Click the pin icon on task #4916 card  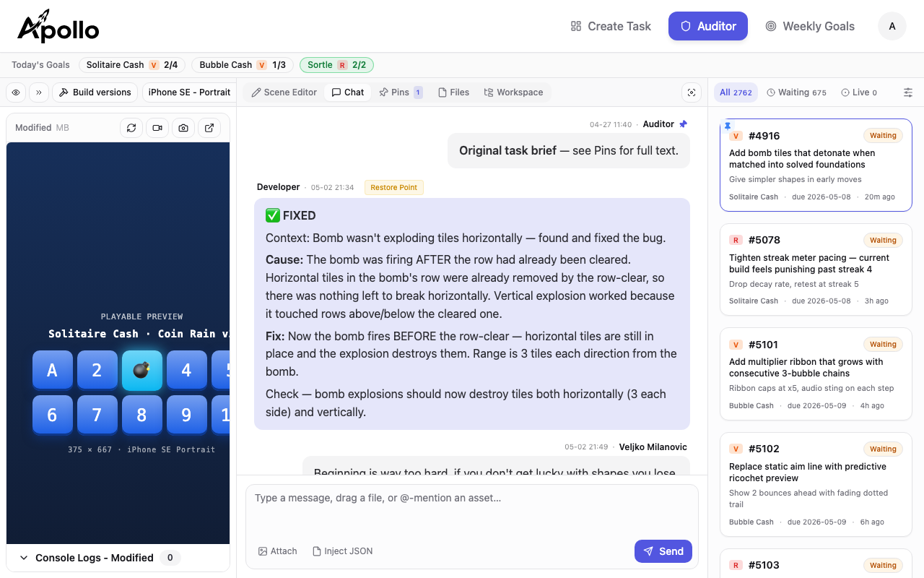(x=728, y=126)
